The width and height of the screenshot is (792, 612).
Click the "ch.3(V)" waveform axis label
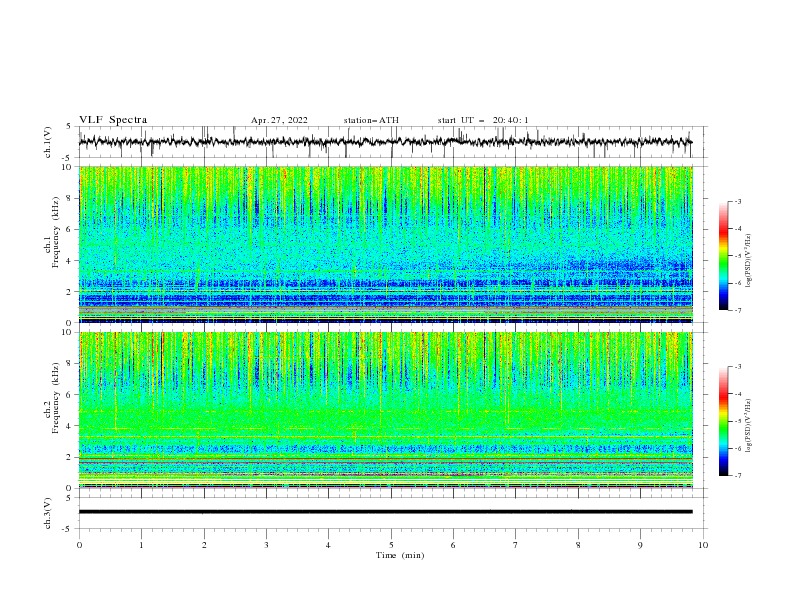pos(48,513)
